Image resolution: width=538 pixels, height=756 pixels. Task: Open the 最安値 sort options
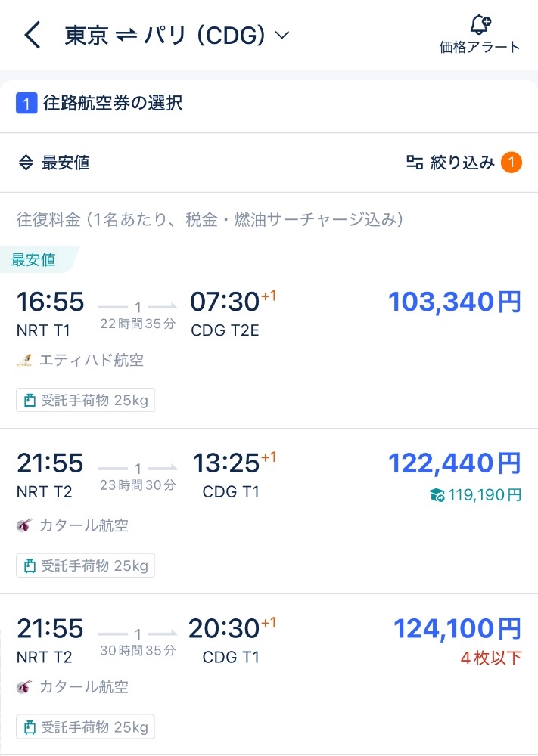65,163
